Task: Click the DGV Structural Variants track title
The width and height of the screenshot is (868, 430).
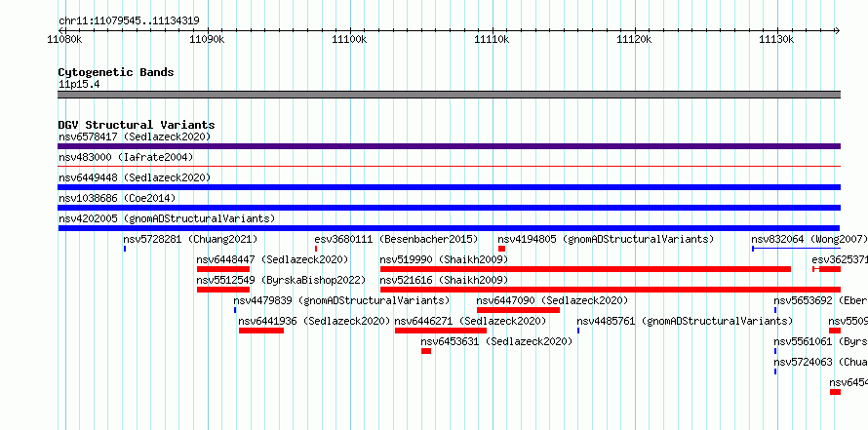Action: [x=137, y=125]
